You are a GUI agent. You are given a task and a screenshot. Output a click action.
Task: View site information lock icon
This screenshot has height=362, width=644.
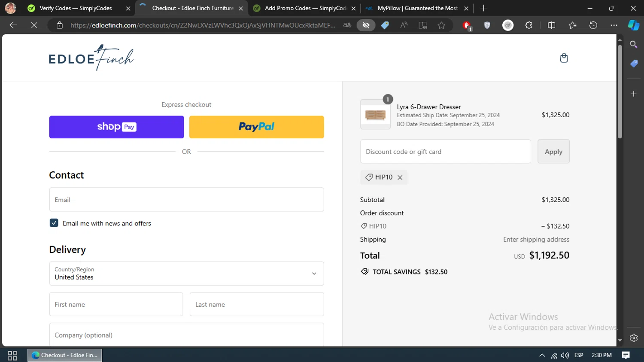[x=60, y=25]
